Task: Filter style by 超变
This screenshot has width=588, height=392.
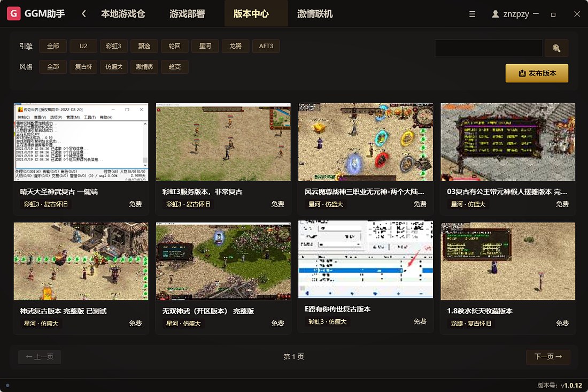Action: click(175, 67)
